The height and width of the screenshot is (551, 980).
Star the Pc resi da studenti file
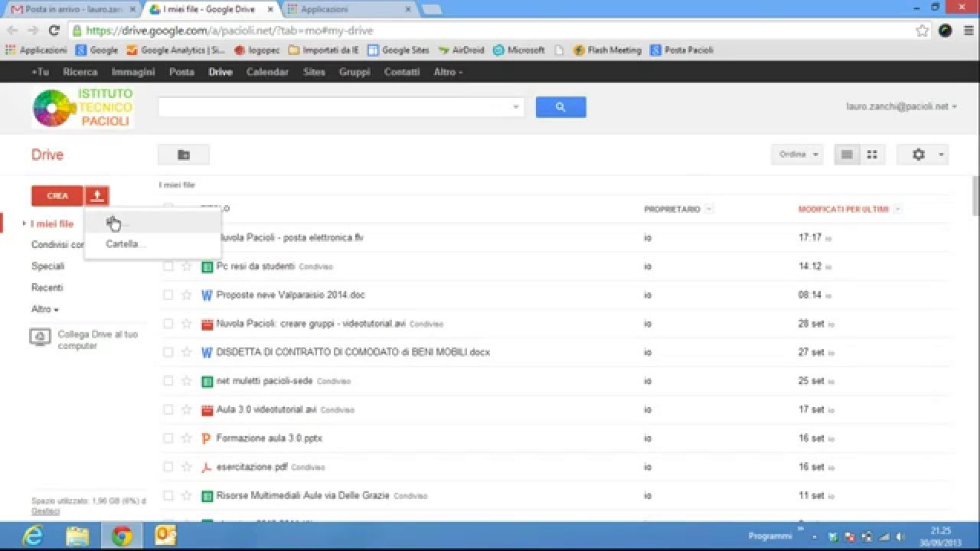pyautogui.click(x=186, y=266)
